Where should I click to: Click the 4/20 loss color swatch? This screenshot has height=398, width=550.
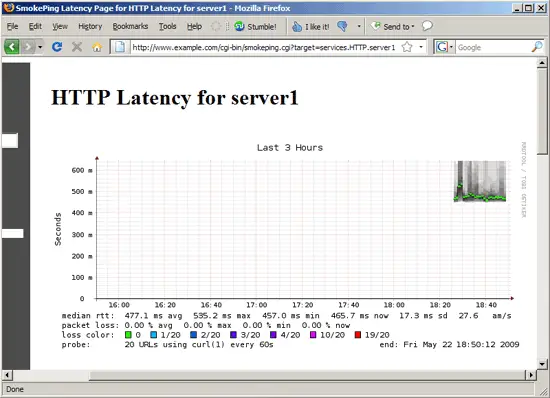click(273, 335)
